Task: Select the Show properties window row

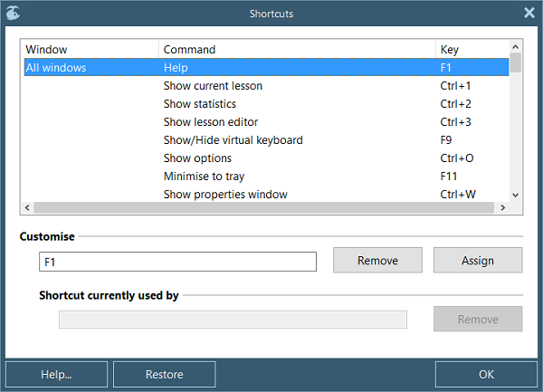Action: click(x=267, y=195)
